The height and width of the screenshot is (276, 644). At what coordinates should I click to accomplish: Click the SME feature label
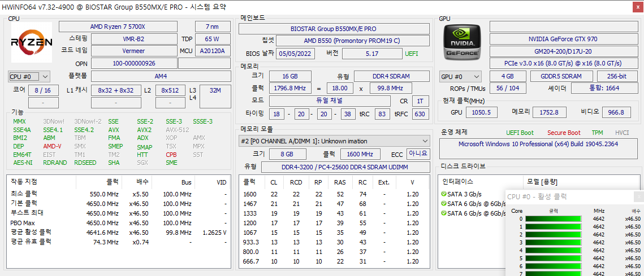coord(172,163)
